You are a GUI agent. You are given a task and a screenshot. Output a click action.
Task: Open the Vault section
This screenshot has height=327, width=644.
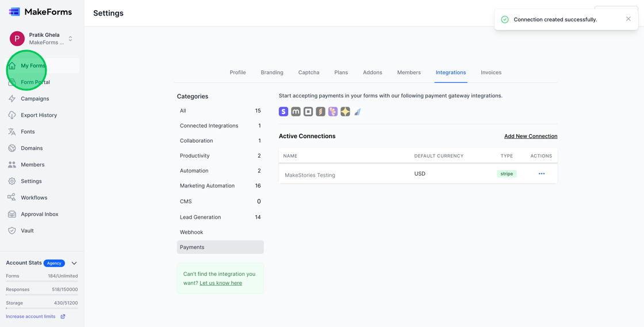point(27,230)
